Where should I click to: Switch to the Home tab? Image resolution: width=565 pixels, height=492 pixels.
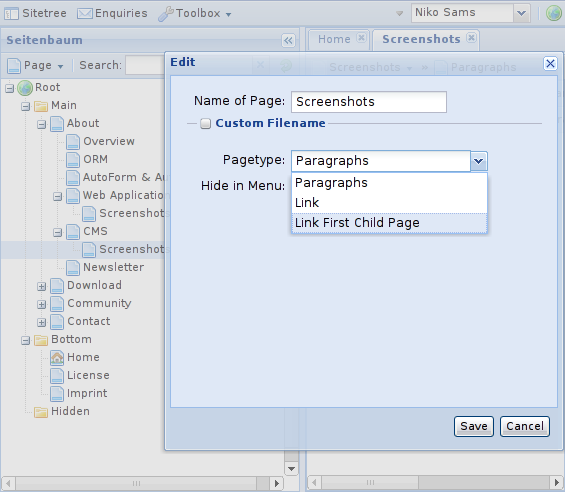pos(334,39)
